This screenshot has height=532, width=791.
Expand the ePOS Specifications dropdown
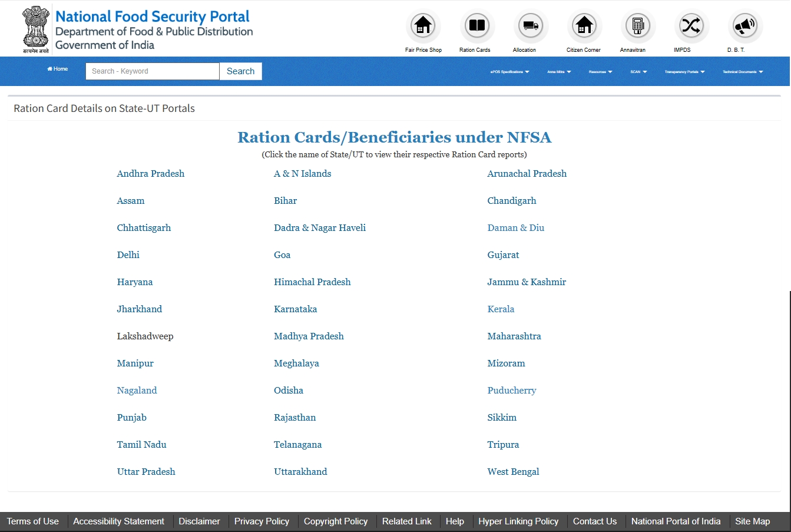point(510,72)
